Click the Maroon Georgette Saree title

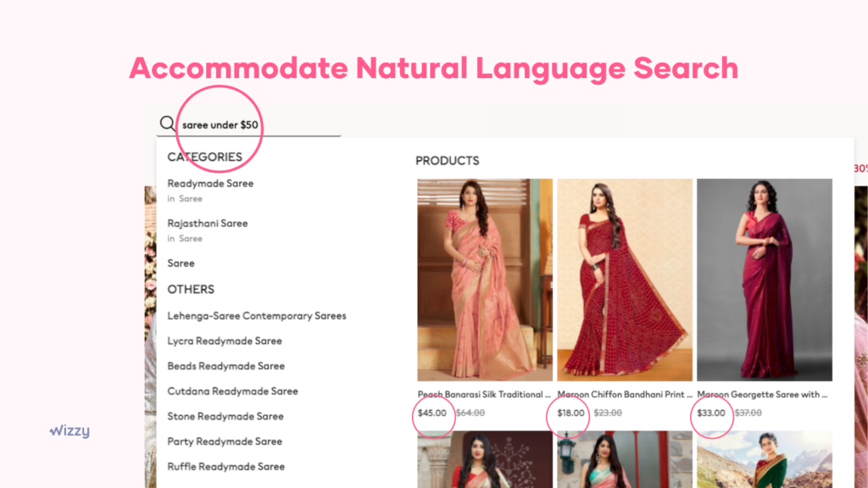[x=762, y=395]
